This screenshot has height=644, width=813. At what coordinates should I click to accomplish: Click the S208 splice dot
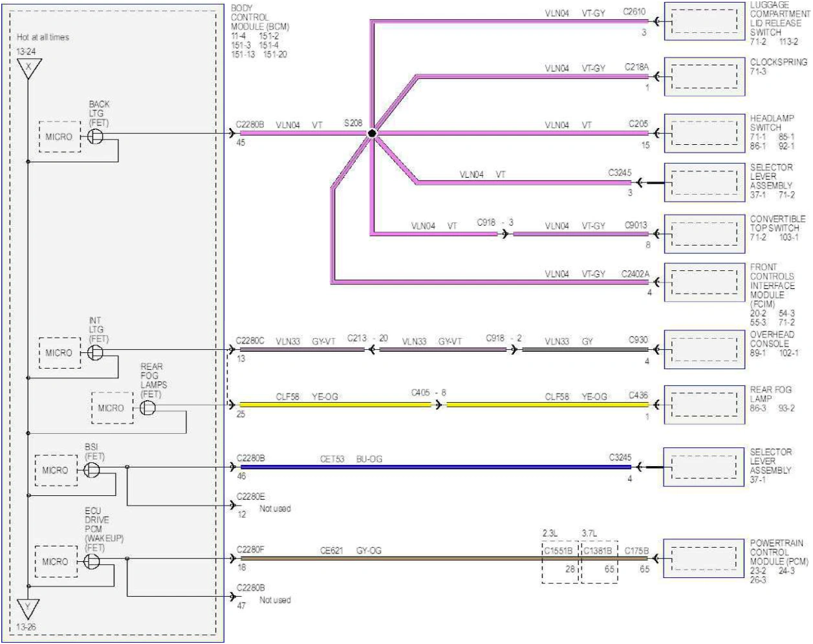(372, 134)
